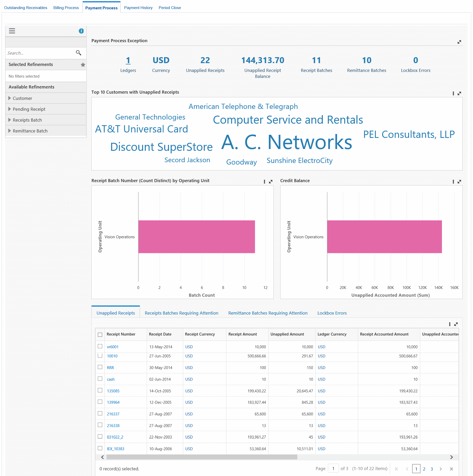This screenshot has width=473, height=476.
Task: Jump to the last page using pagination arrow
Action: (x=451, y=469)
